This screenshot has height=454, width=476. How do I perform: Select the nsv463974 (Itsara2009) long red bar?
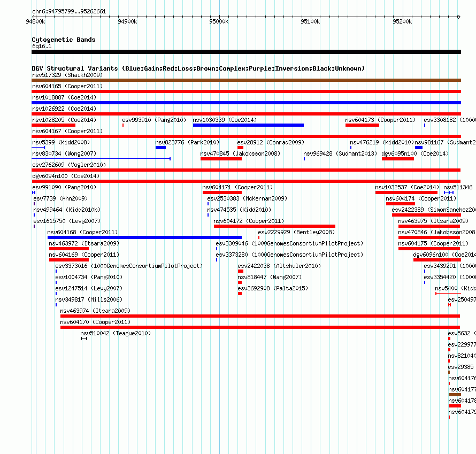260,316
